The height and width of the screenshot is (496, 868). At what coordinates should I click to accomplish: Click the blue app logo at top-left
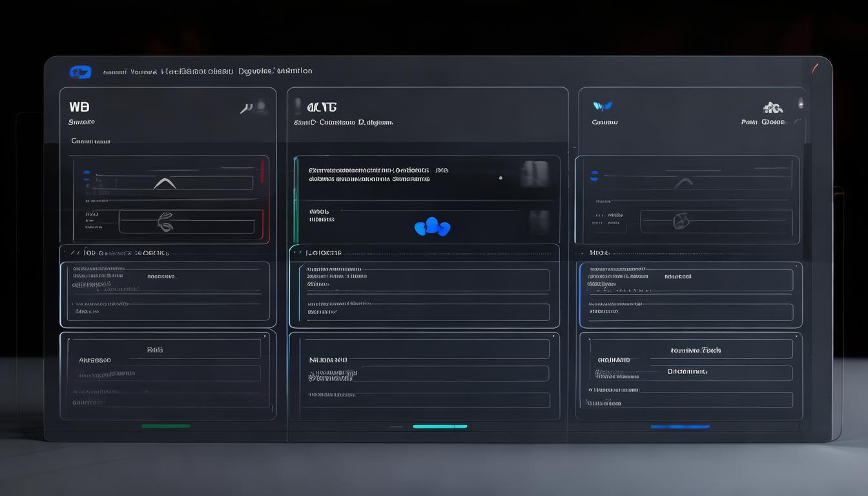pyautogui.click(x=80, y=72)
